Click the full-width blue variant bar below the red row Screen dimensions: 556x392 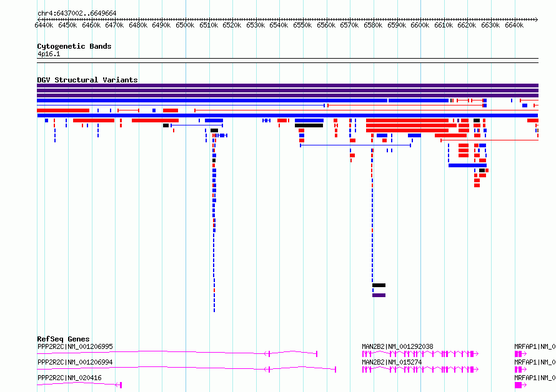click(x=287, y=115)
